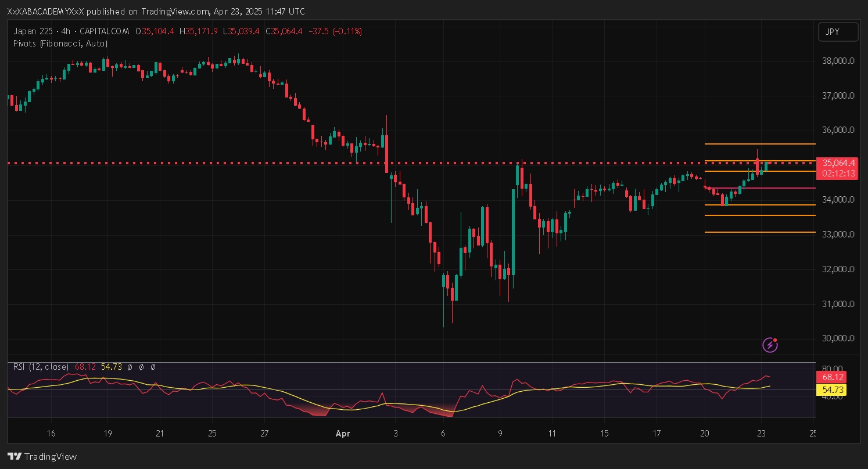Click the TradingView logo at bottom left
868x469 pixels.
click(x=42, y=457)
